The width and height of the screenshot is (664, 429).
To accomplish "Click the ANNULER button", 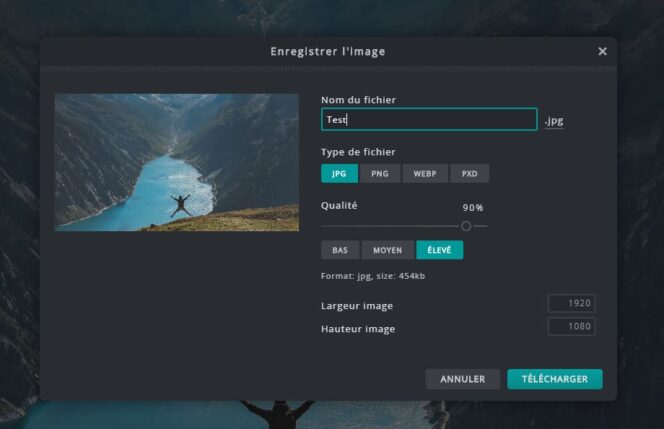I will 462,379.
